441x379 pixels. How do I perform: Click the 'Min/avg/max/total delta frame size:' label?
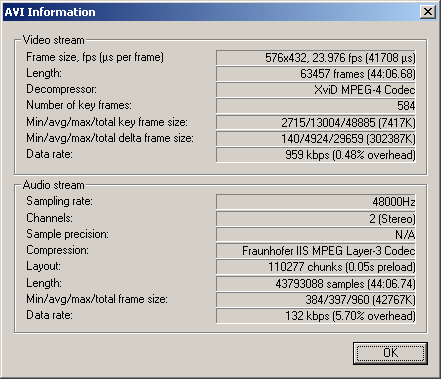point(110,138)
